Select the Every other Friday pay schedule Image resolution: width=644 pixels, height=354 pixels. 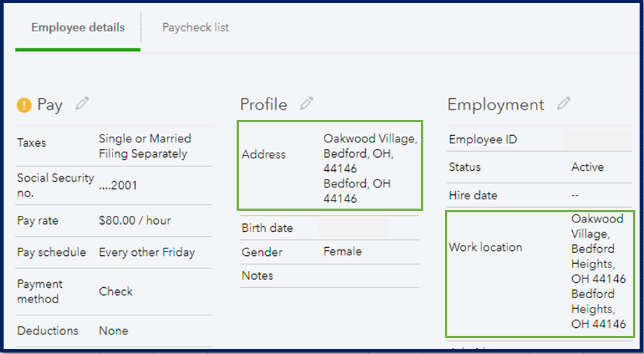(x=147, y=252)
